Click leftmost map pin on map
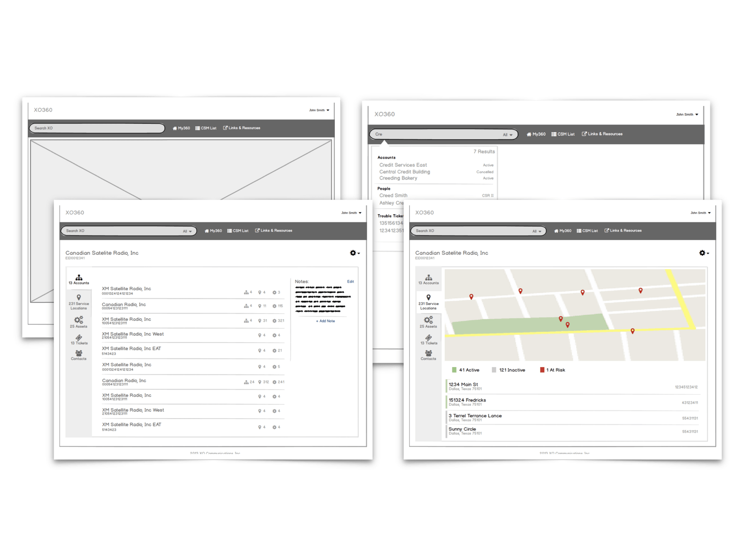 point(471,297)
